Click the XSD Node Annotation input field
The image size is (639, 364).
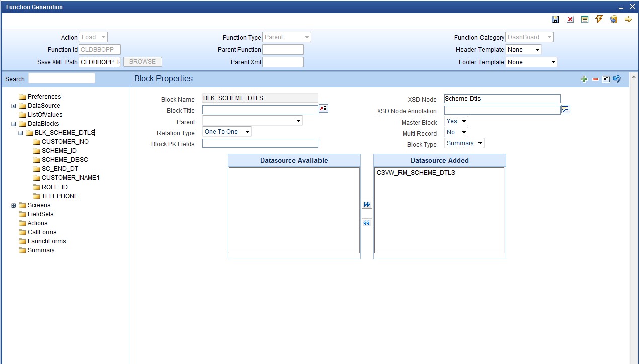pos(502,110)
